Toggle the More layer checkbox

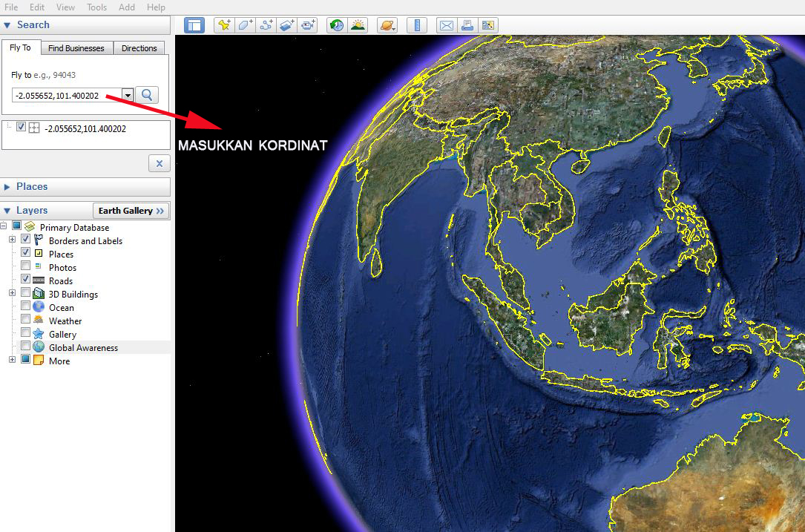(x=25, y=360)
